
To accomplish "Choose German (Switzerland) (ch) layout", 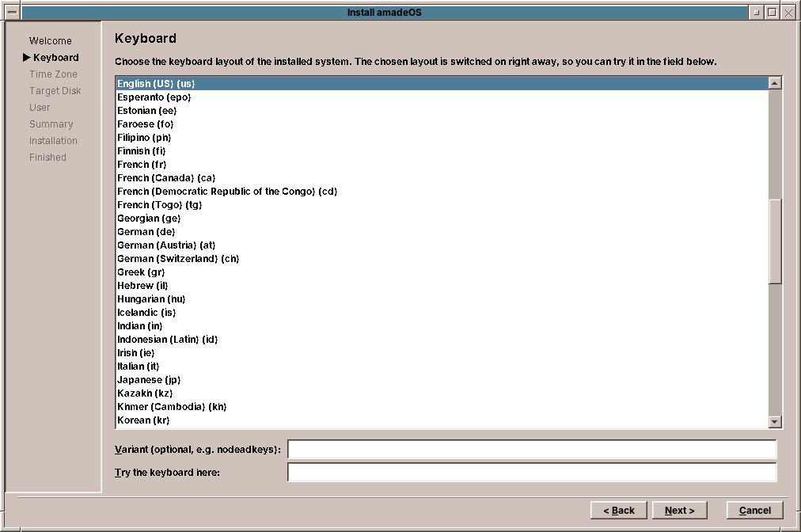I will pyautogui.click(x=442, y=259).
